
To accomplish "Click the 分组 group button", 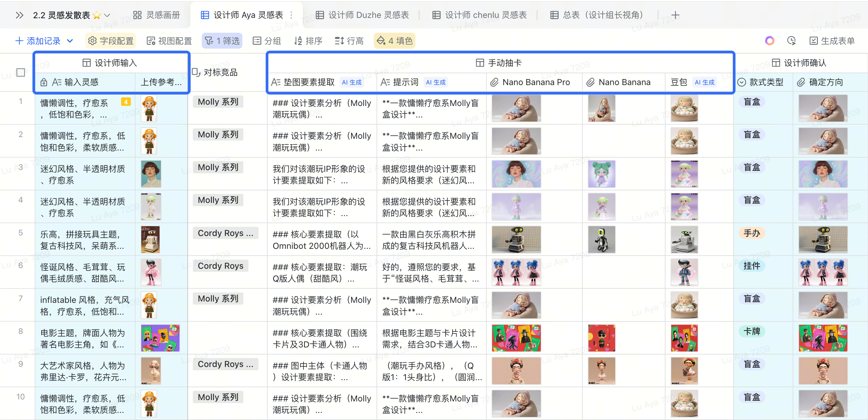I will pos(267,41).
